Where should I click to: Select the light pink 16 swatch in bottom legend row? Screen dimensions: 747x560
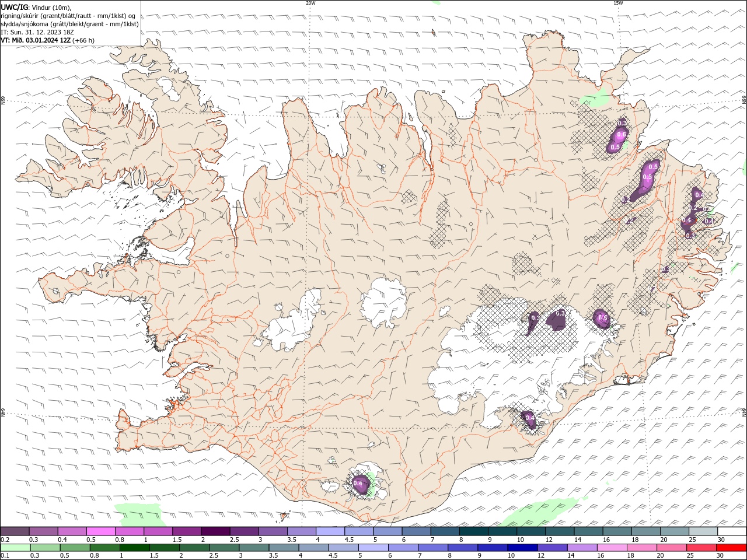click(612, 548)
